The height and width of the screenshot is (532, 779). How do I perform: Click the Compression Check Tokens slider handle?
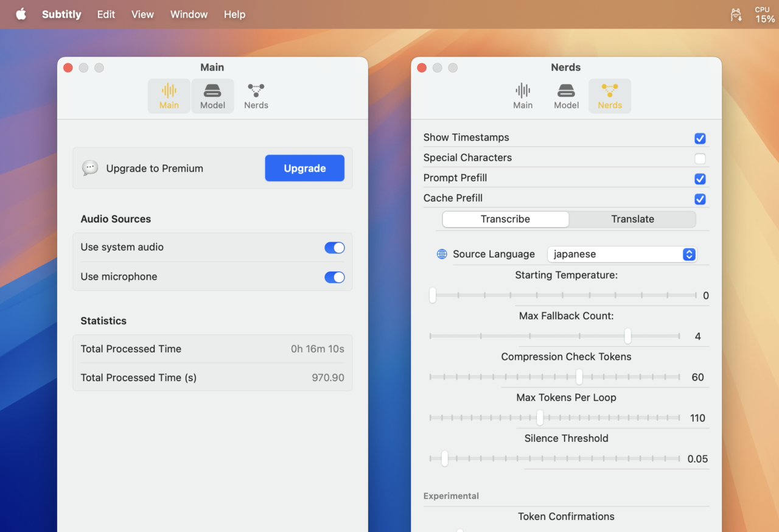(579, 377)
